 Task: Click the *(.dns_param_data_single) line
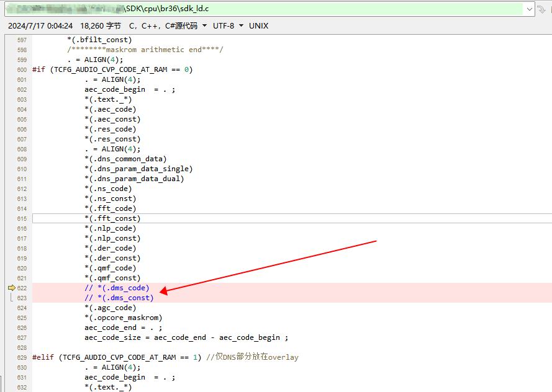(138, 169)
